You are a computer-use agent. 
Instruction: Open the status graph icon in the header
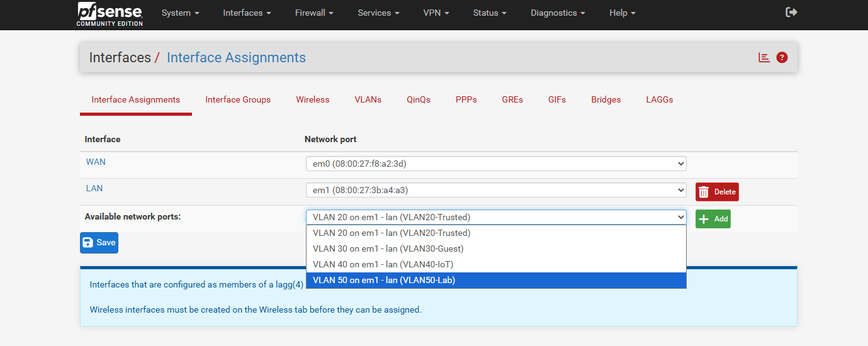pos(764,57)
